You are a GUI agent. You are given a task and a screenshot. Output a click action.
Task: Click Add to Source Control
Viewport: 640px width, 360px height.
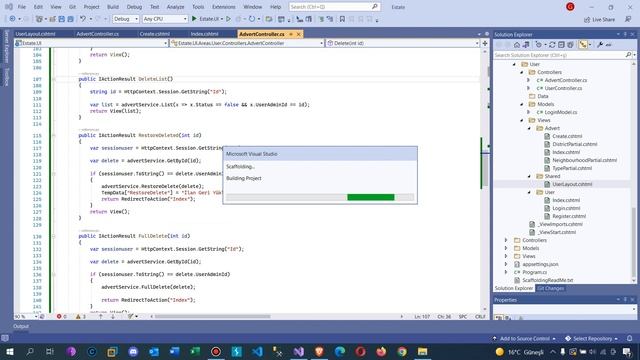(524, 338)
